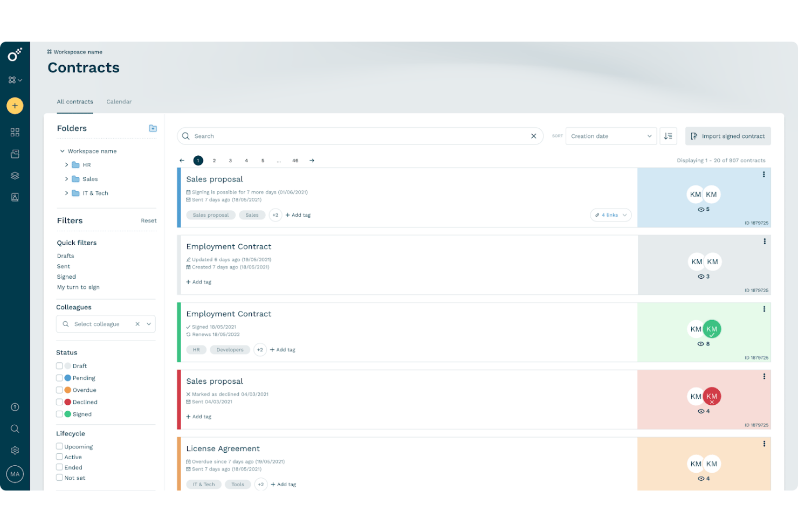Apply the Signed quick filter

click(66, 277)
